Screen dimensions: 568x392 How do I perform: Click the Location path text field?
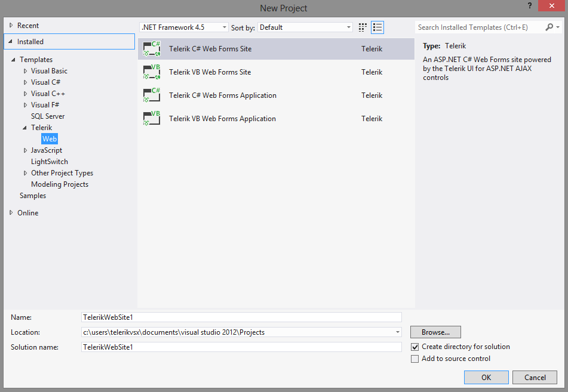coord(238,332)
